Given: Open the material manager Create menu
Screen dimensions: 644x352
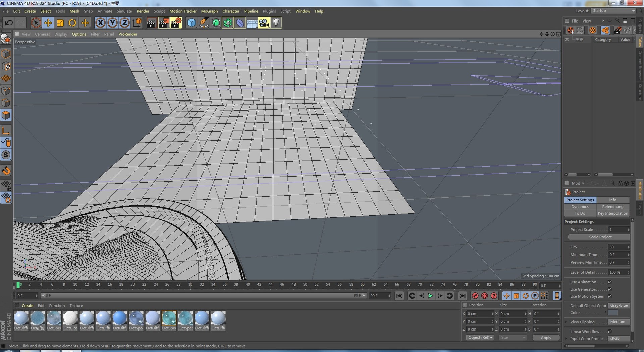Looking at the screenshot, I should (x=28, y=306).
